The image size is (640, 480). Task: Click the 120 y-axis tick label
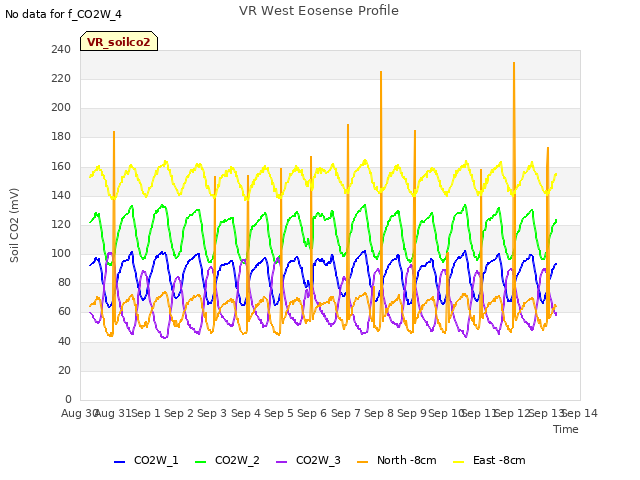61,224
